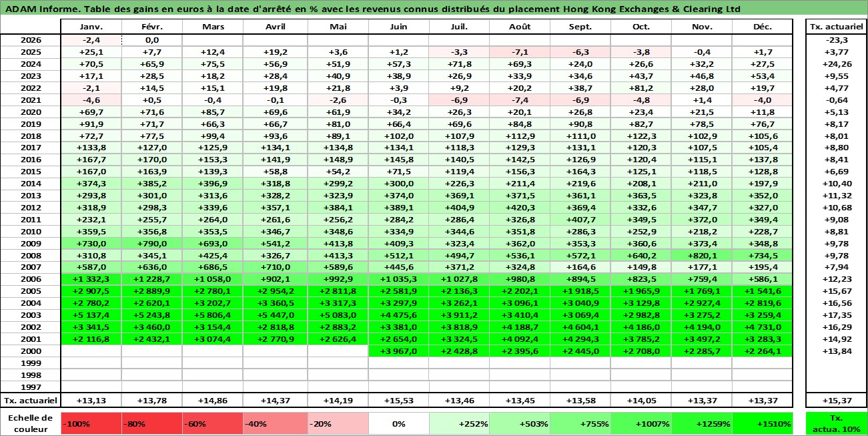Select the +14,86 actuarial rate under Mars
This screenshot has width=868, height=436.
(212, 400)
